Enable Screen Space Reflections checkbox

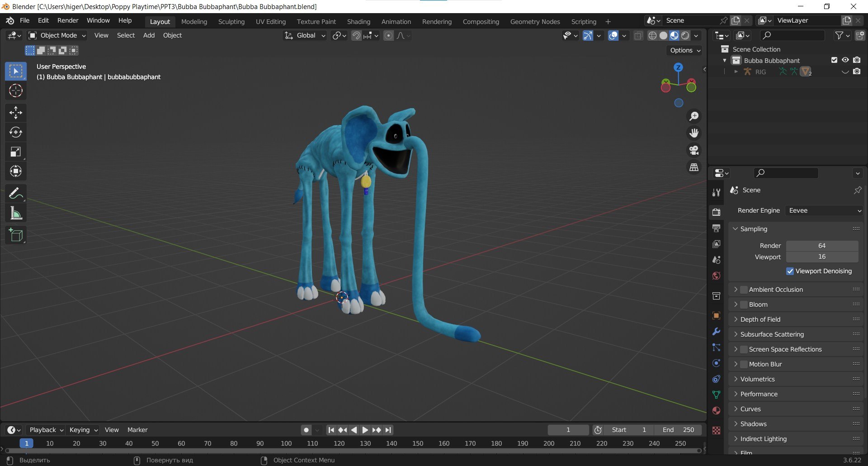pyautogui.click(x=744, y=349)
